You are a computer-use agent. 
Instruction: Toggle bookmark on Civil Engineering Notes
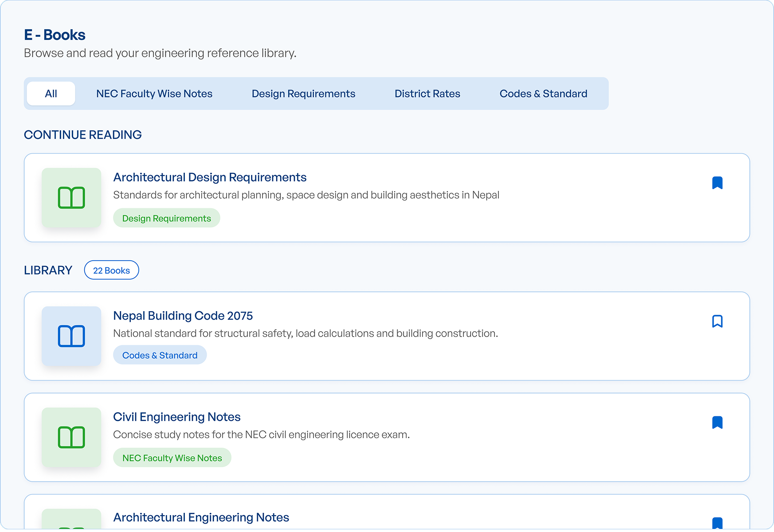[x=717, y=422]
